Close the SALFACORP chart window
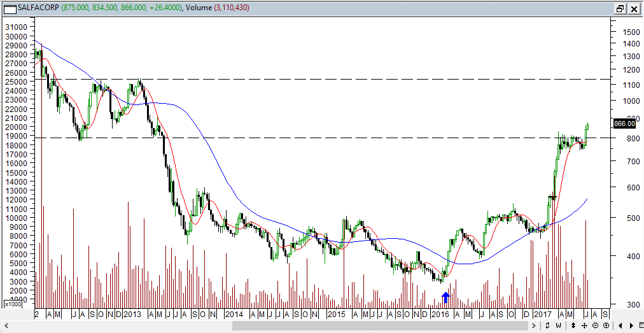 click(633, 8)
